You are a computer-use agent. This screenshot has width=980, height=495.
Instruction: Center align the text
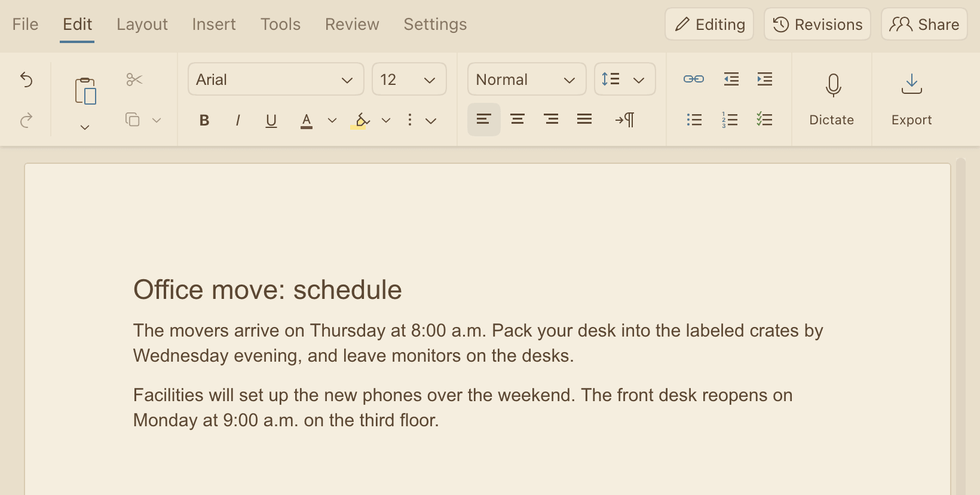click(517, 120)
